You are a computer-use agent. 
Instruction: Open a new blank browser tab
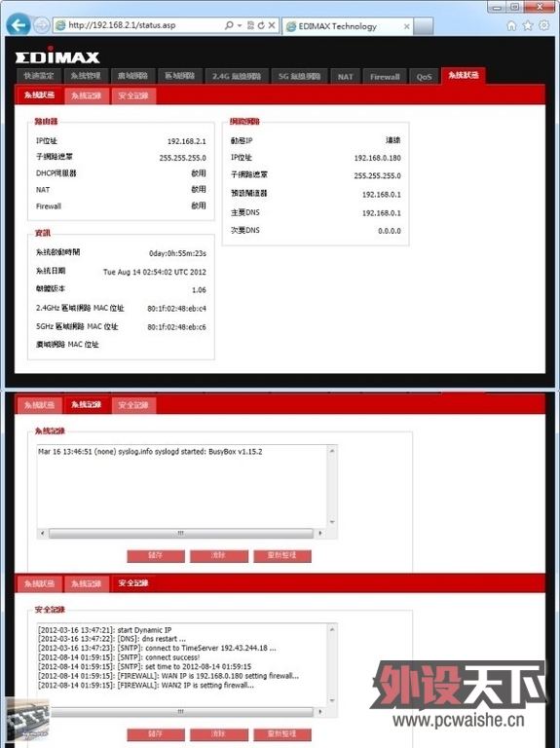[423, 26]
